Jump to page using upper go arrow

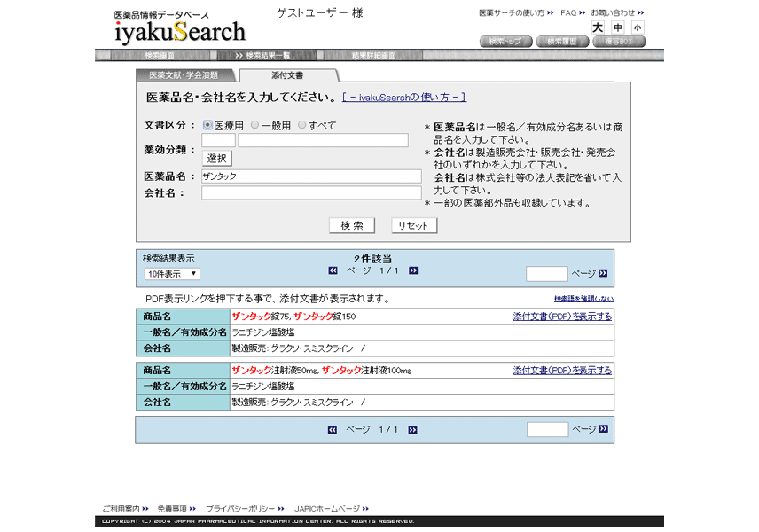(x=603, y=273)
